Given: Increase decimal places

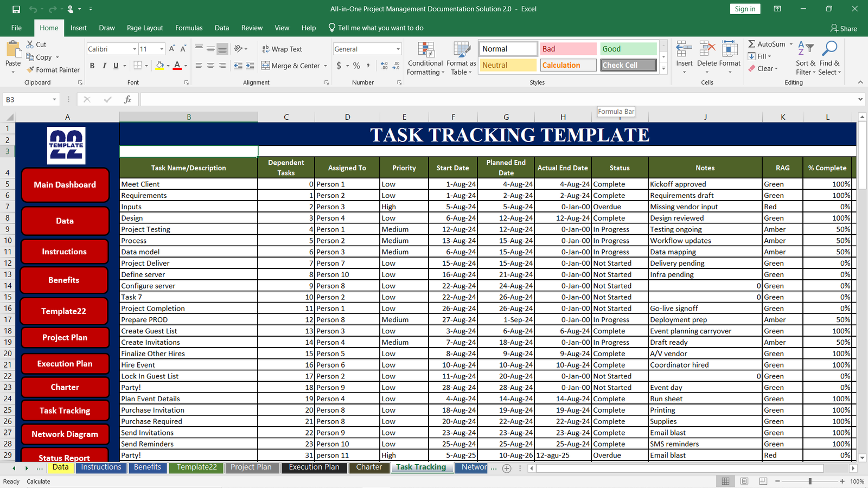Looking at the screenshot, I should 384,66.
